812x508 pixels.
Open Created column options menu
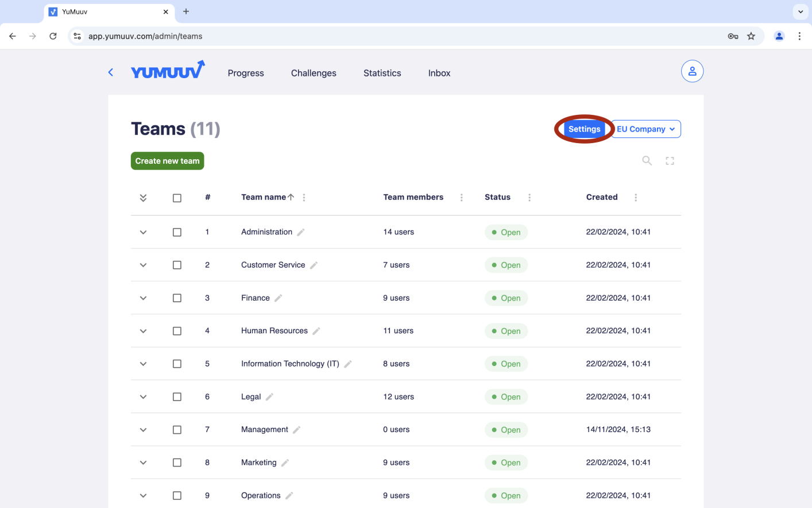pyautogui.click(x=636, y=198)
